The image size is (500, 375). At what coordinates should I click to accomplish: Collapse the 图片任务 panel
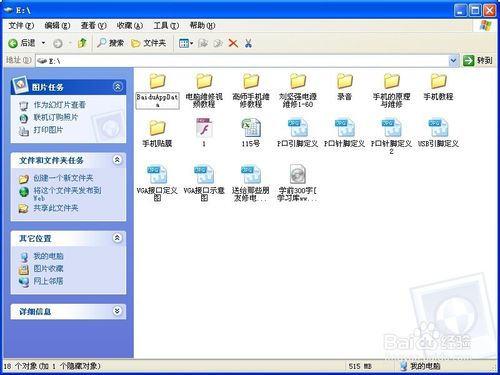click(117, 87)
